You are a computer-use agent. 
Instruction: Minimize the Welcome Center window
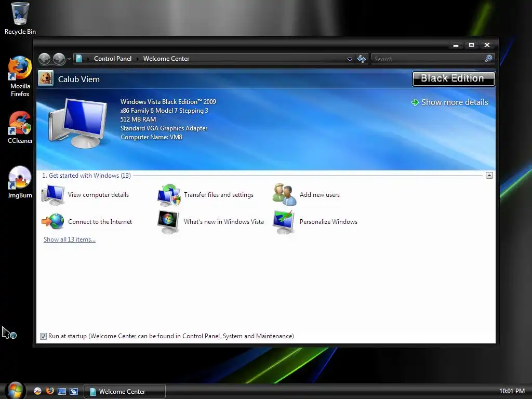click(x=456, y=45)
